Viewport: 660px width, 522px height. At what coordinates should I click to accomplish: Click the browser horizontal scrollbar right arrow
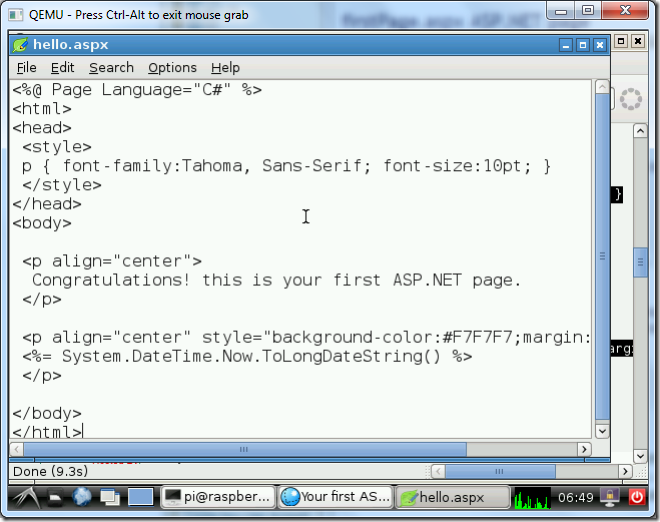click(625, 471)
